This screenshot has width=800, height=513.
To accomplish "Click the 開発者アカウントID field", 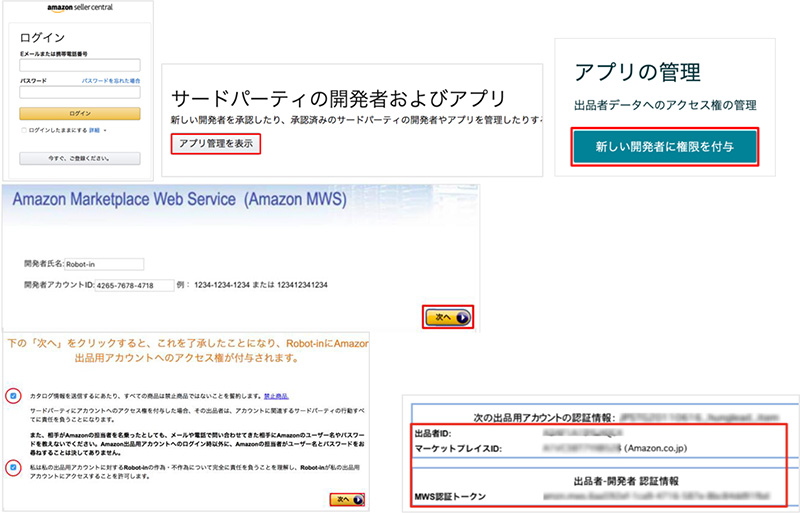I will point(134,285).
